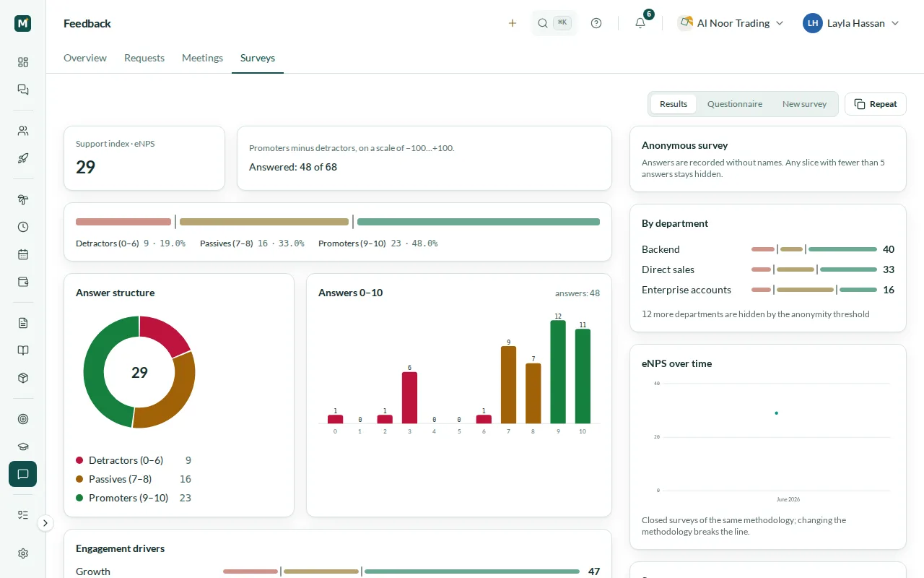Open the calendar icon in sidebar
Viewport: 924px width, 578px height.
[23, 254]
